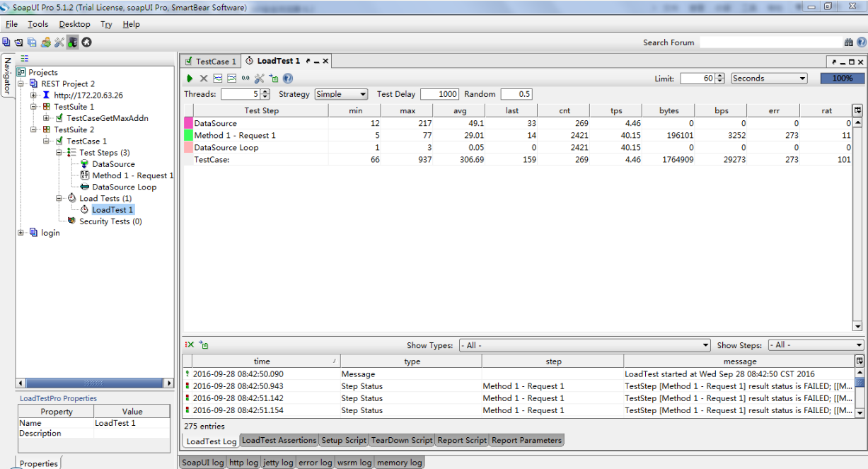Image resolution: width=868 pixels, height=469 pixels.
Task: Click the save all projects icon
Action: click(x=32, y=42)
